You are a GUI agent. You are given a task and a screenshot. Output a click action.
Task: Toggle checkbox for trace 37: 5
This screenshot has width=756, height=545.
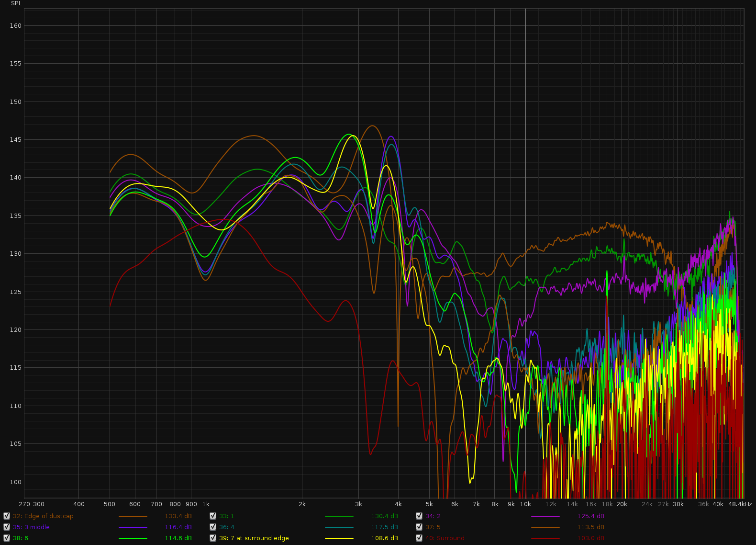[419, 527]
